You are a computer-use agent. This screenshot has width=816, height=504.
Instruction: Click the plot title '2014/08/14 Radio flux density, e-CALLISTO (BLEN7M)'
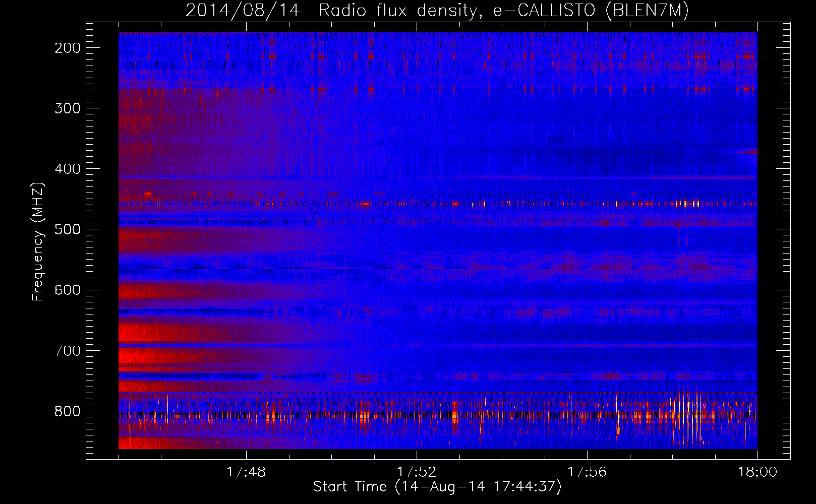437,11
